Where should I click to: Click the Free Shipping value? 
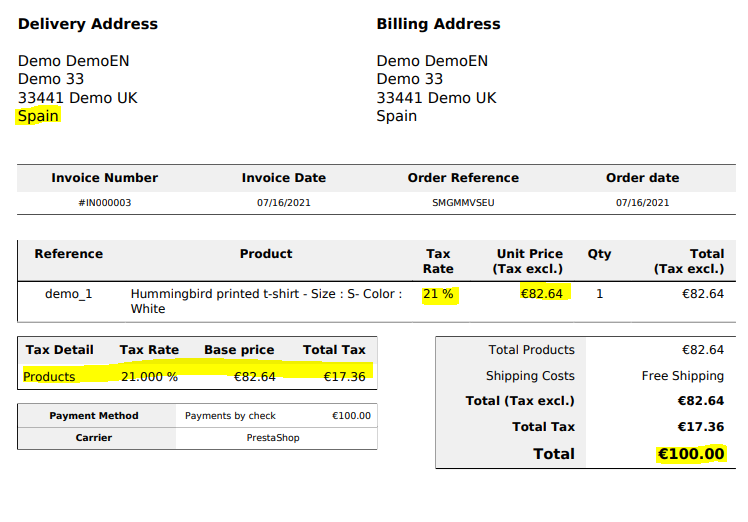(x=682, y=376)
